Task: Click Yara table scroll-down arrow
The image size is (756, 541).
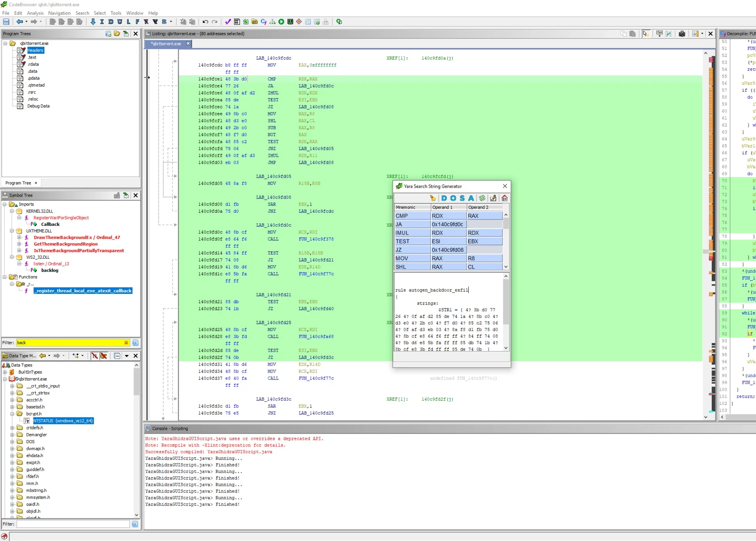Action: pos(506,267)
